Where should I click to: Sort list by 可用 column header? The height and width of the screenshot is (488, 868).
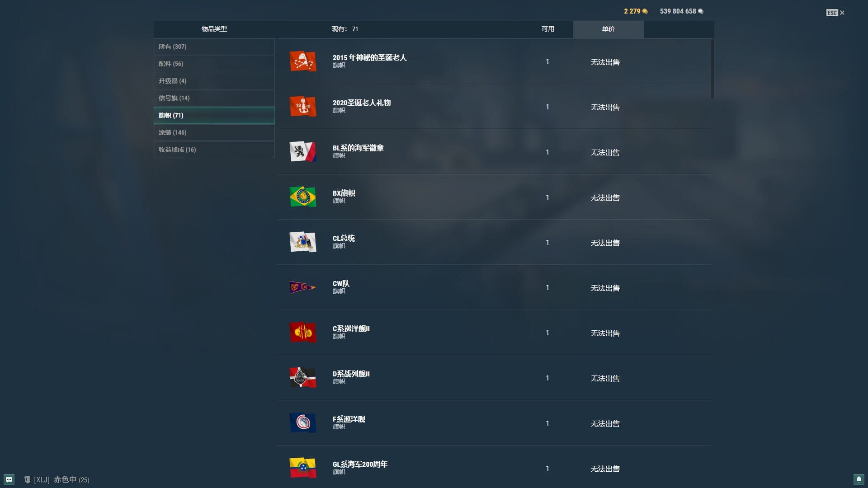(547, 29)
